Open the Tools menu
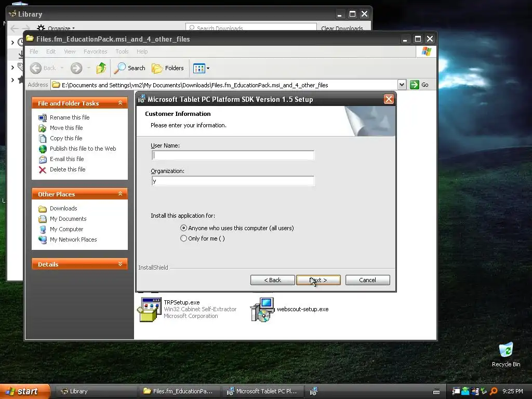This screenshot has width=532, height=399. pyautogui.click(x=122, y=51)
